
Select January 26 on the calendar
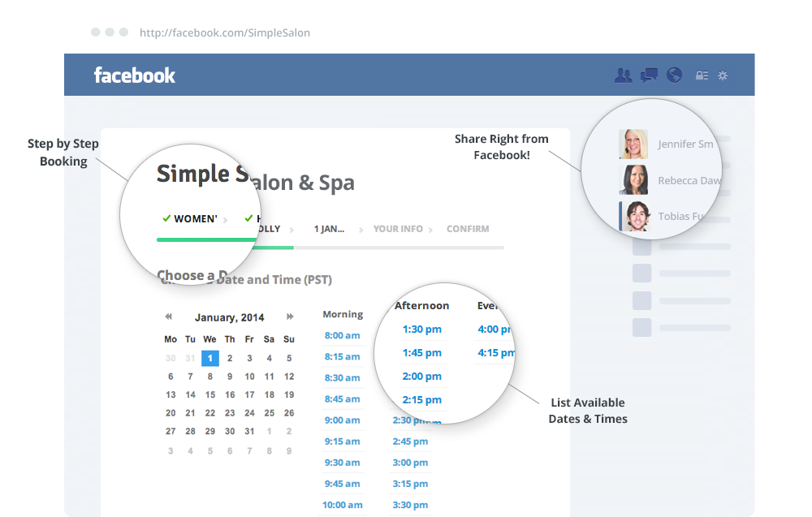289,413
